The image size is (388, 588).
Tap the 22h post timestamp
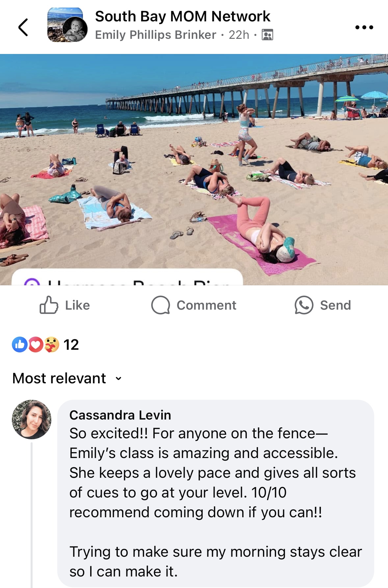click(239, 35)
